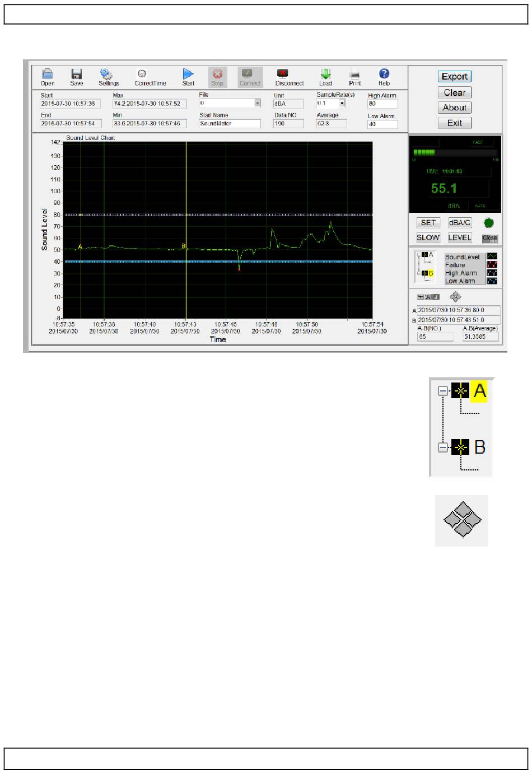Switch weighting with the dBA/C button

click(460, 223)
